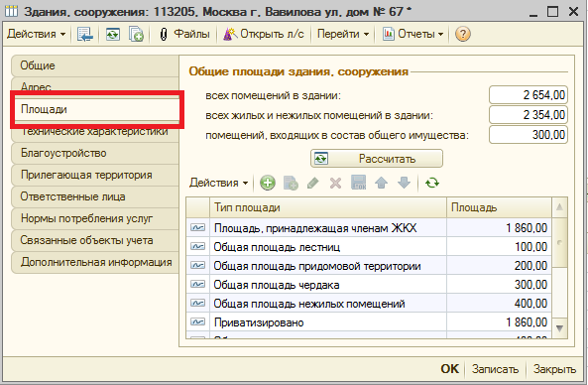Click the copy row icon in table toolbar
This screenshot has height=385, width=588.
click(291, 184)
